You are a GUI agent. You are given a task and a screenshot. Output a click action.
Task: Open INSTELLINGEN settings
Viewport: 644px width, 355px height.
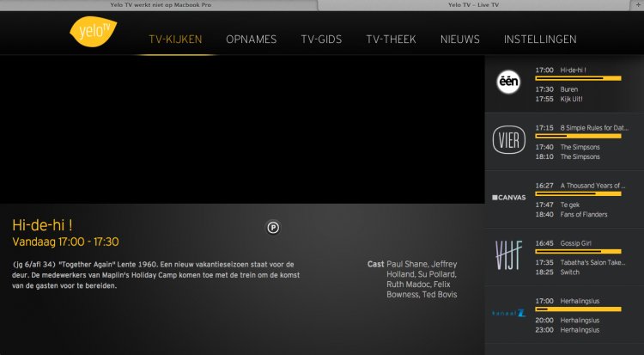(540, 40)
